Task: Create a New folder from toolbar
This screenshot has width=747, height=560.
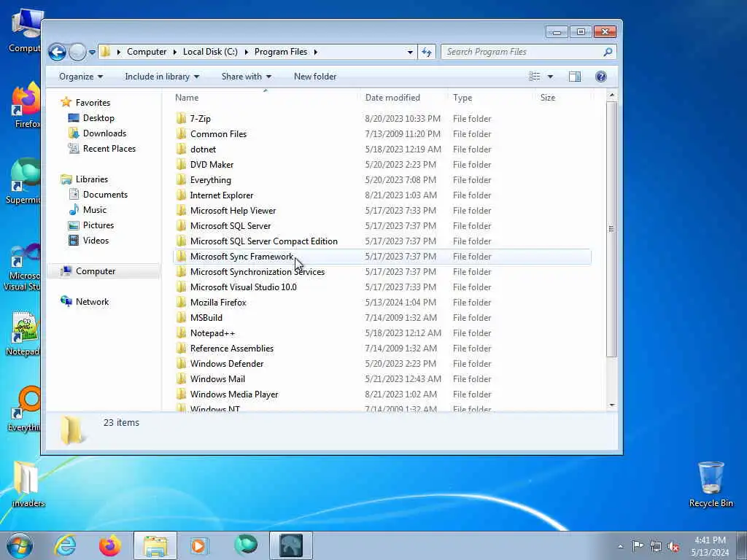Action: pos(315,77)
